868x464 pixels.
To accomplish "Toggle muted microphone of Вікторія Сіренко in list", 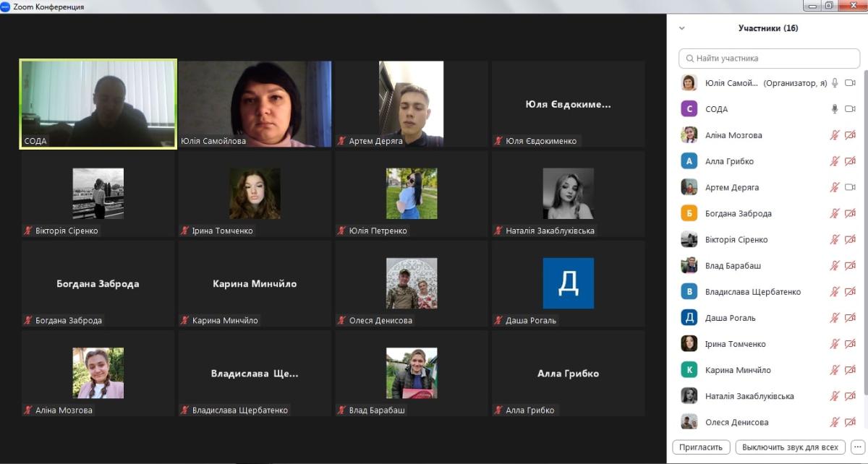I will point(835,239).
